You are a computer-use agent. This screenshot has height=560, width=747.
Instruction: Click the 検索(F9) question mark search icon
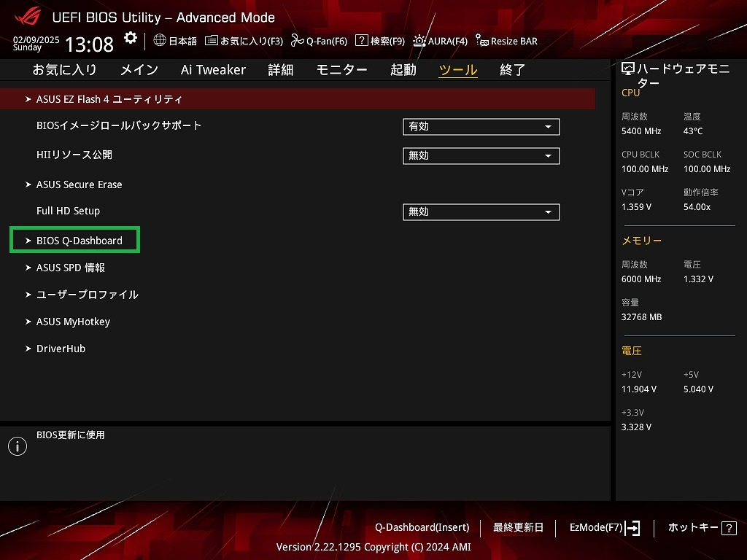click(362, 41)
